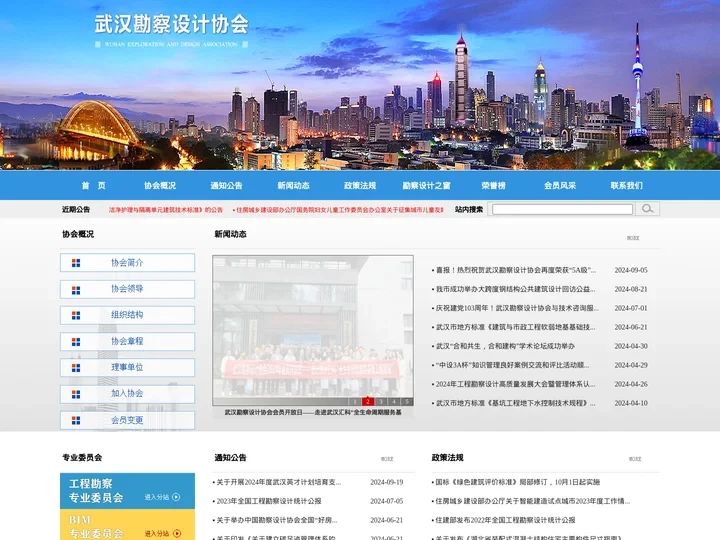
Task: Go to 通知公告 in the navigation bar
Action: point(226,186)
